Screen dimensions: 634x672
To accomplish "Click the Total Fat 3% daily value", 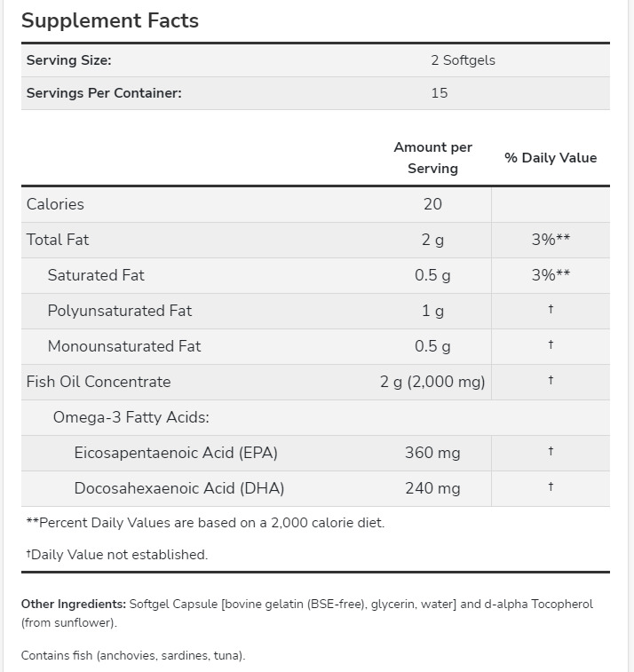I will tap(551, 240).
